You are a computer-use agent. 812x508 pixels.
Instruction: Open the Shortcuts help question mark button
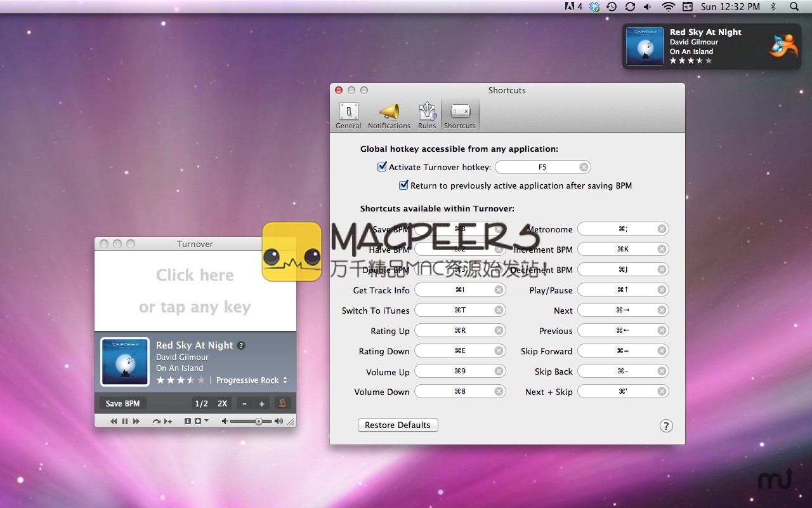[665, 425]
